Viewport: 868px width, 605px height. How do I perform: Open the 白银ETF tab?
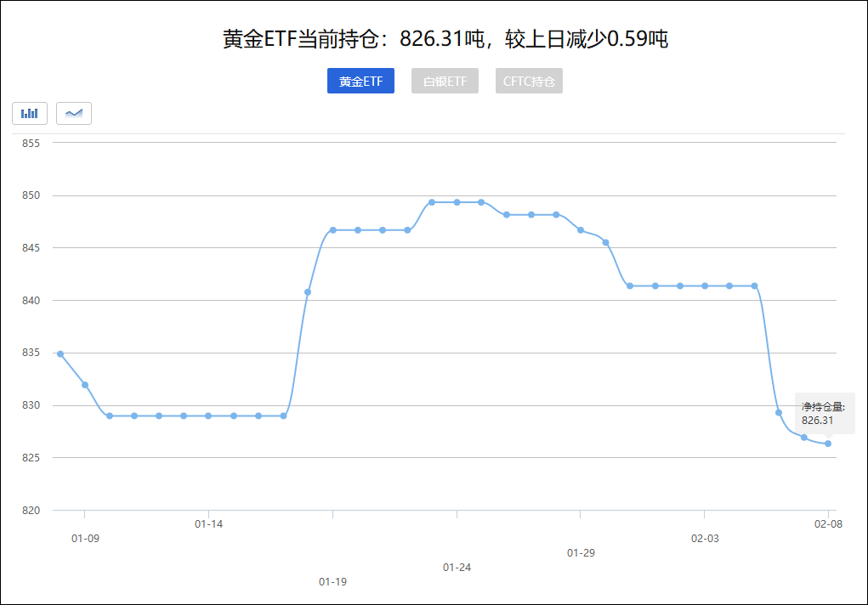point(445,81)
